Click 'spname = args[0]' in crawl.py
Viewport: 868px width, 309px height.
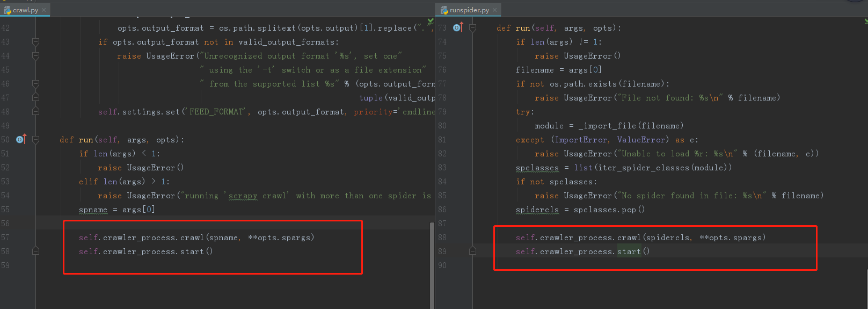point(116,210)
